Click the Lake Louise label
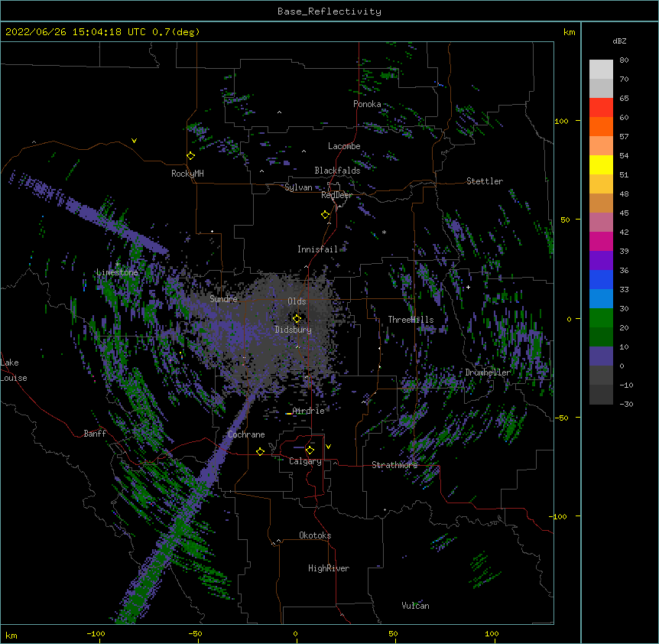Viewport: 659px width, 644px height. click(x=14, y=370)
